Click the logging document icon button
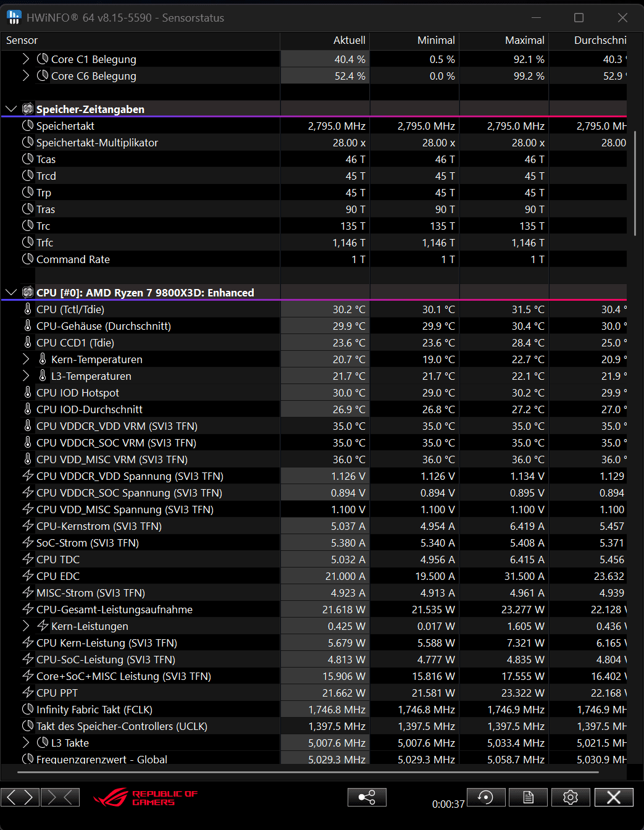 click(x=529, y=797)
